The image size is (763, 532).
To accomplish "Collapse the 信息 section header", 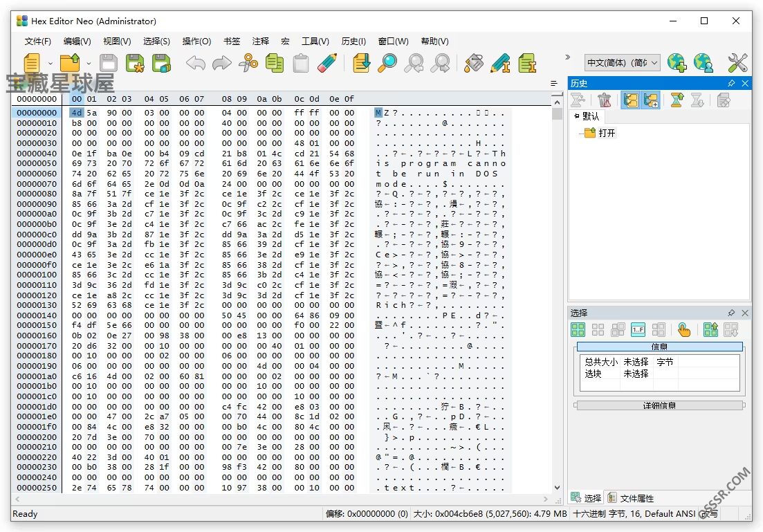I will [x=659, y=347].
